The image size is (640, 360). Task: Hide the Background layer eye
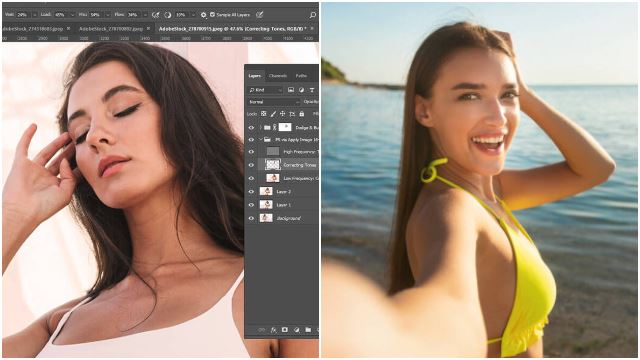251,218
